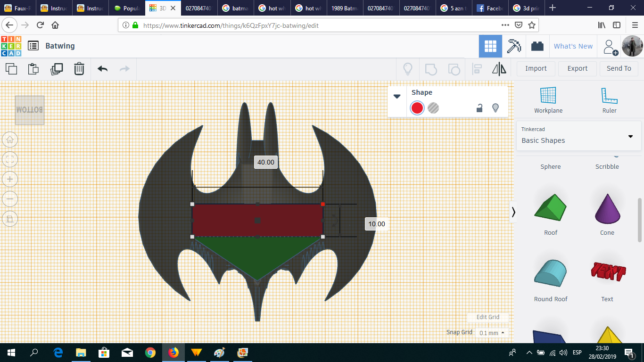Click the Tinkercad logo
Image resolution: width=644 pixels, height=362 pixels.
pos(11,46)
